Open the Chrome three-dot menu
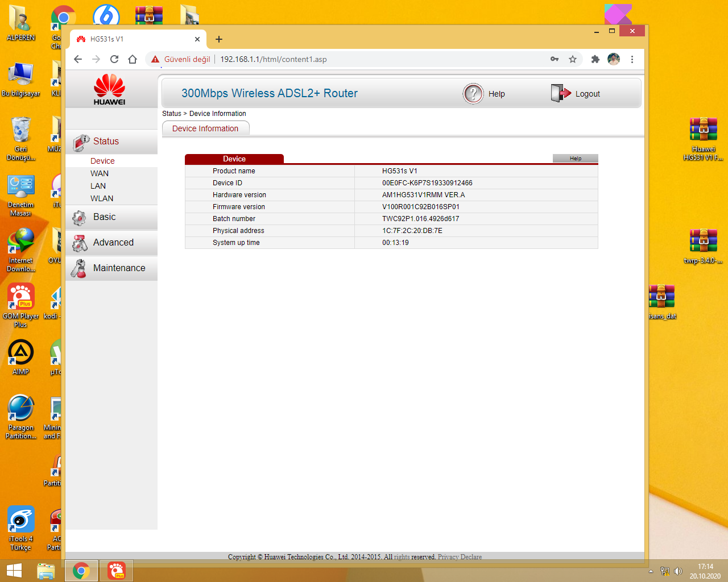728x582 pixels. tap(632, 59)
